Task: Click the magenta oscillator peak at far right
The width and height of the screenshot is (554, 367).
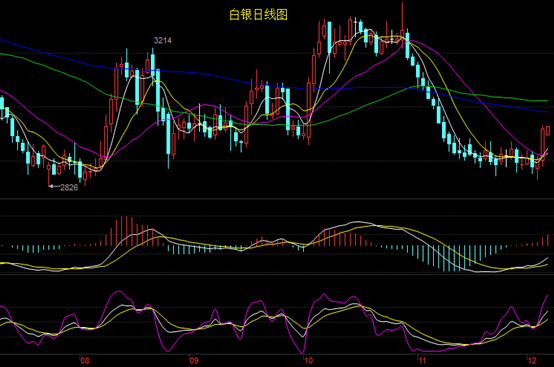Action: tap(548, 296)
